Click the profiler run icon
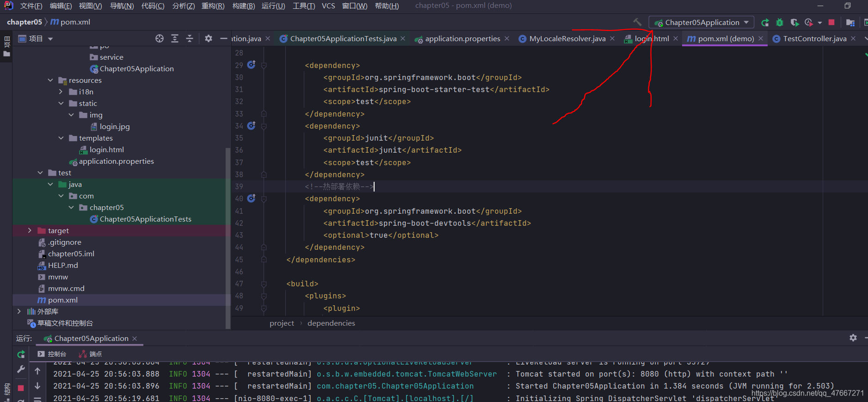Viewport: 868px width, 402px height. 809,22
